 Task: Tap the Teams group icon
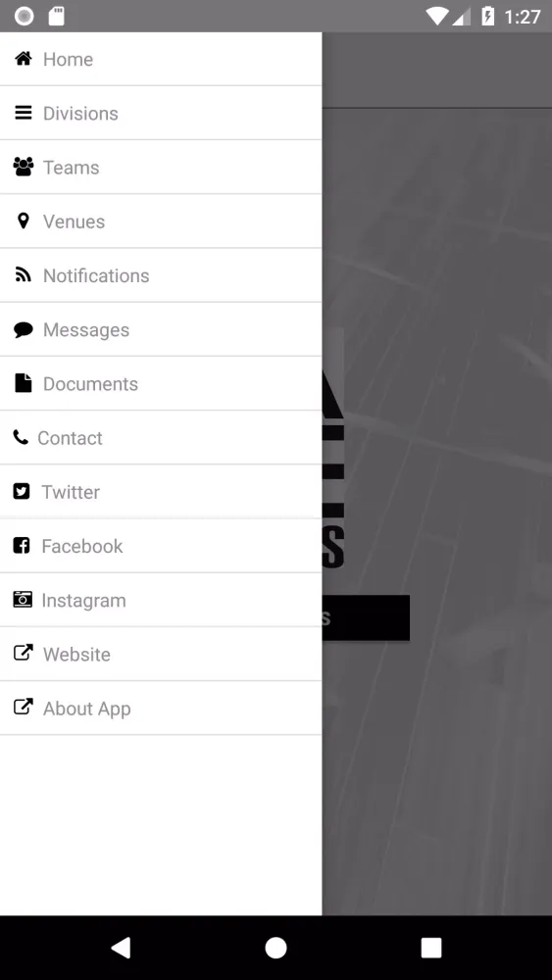pos(24,167)
